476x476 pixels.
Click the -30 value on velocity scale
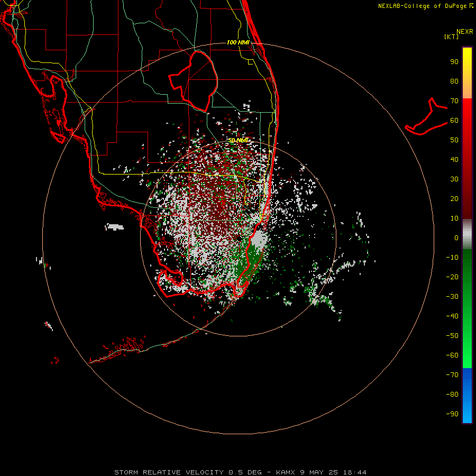pos(452,297)
